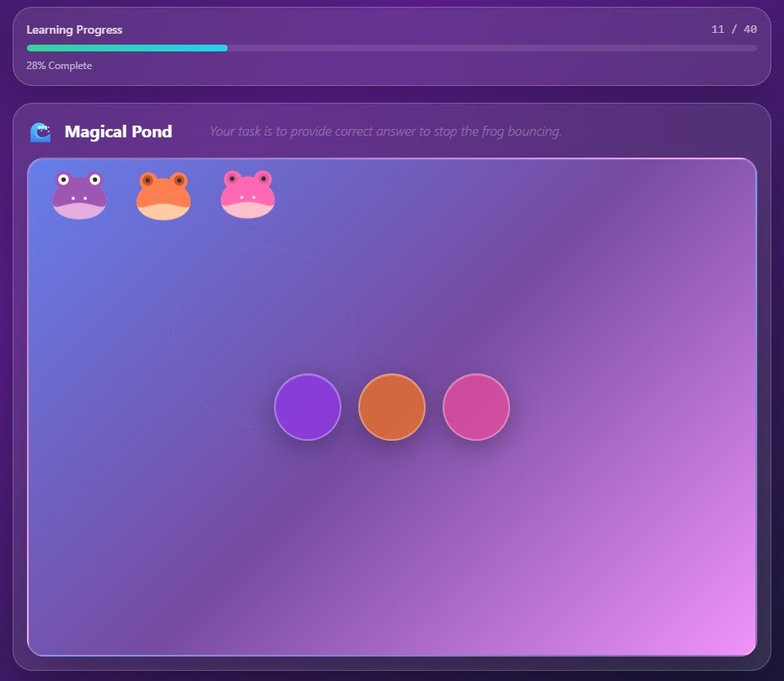Click the Magical Pond title text
This screenshot has height=681, width=784.
117,131
